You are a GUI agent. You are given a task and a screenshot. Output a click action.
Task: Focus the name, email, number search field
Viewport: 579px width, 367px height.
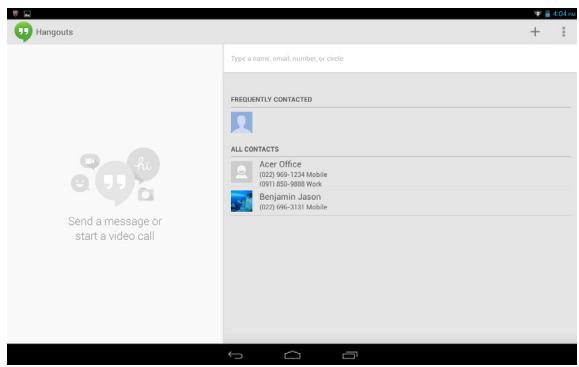coord(400,59)
